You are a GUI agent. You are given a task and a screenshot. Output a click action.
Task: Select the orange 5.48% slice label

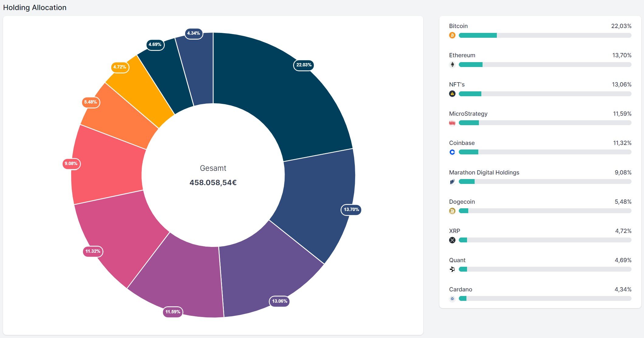pyautogui.click(x=90, y=102)
